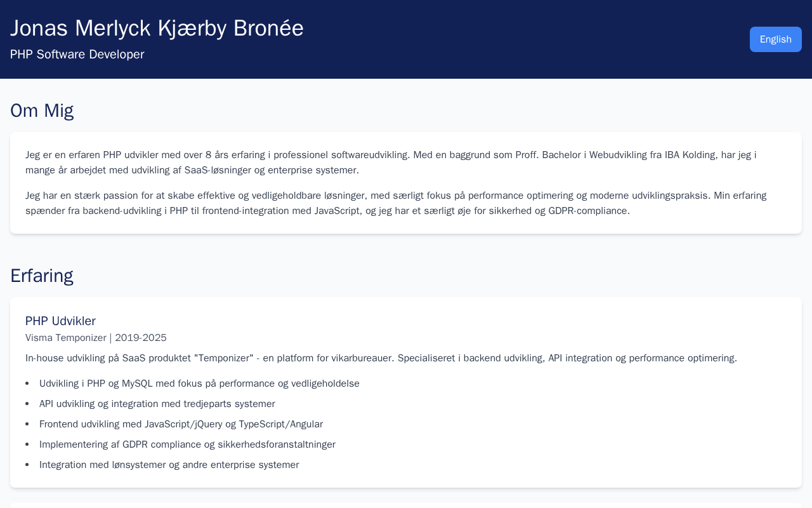
Task: Click the bullet "Udvikling i PHP og MySQL"
Action: click(x=199, y=384)
